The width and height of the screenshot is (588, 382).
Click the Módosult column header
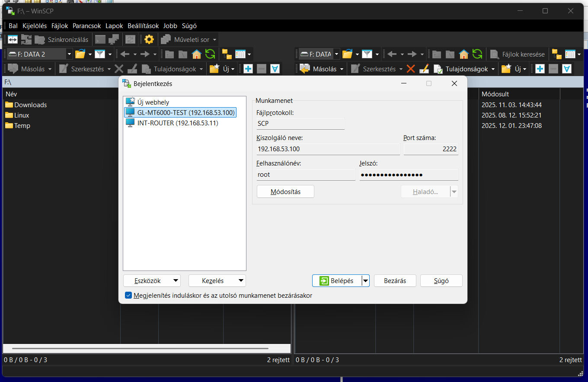pyautogui.click(x=519, y=94)
